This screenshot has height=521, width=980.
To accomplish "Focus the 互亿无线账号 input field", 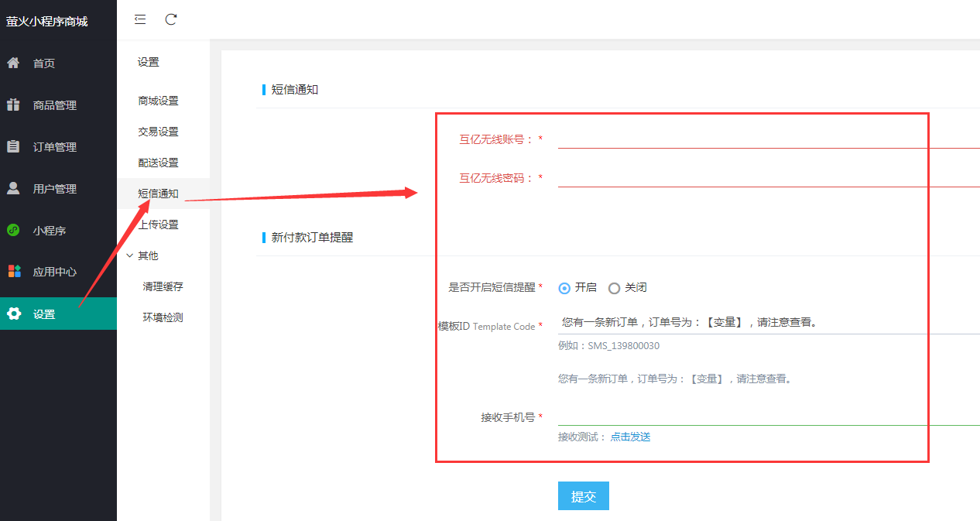I will (769, 139).
